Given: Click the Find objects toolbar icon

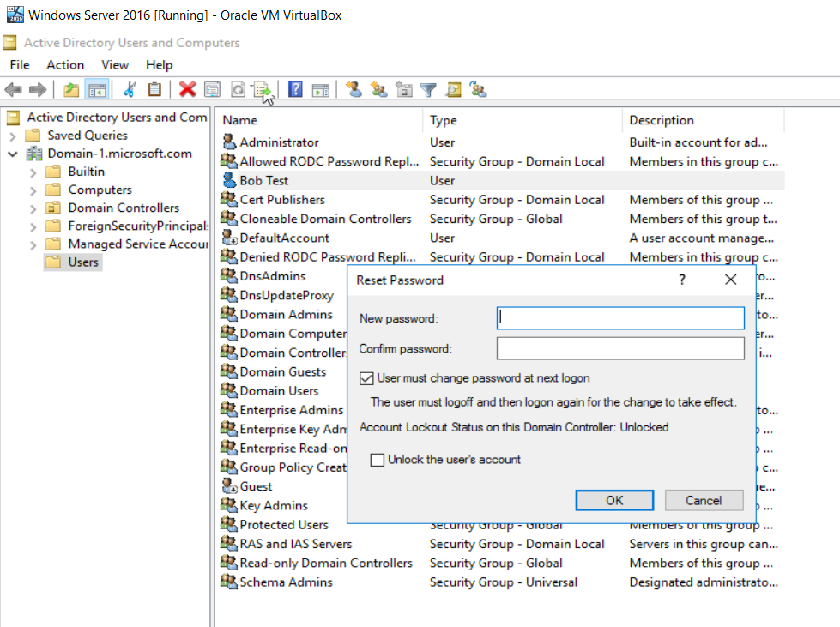Looking at the screenshot, I should tap(453, 89).
